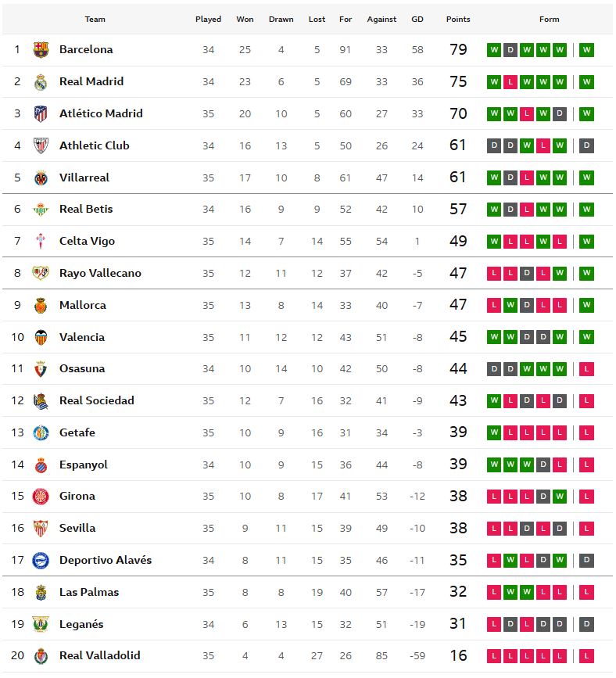The height and width of the screenshot is (678, 616).
Task: Click the Real Madrid crest icon
Action: [x=41, y=82]
